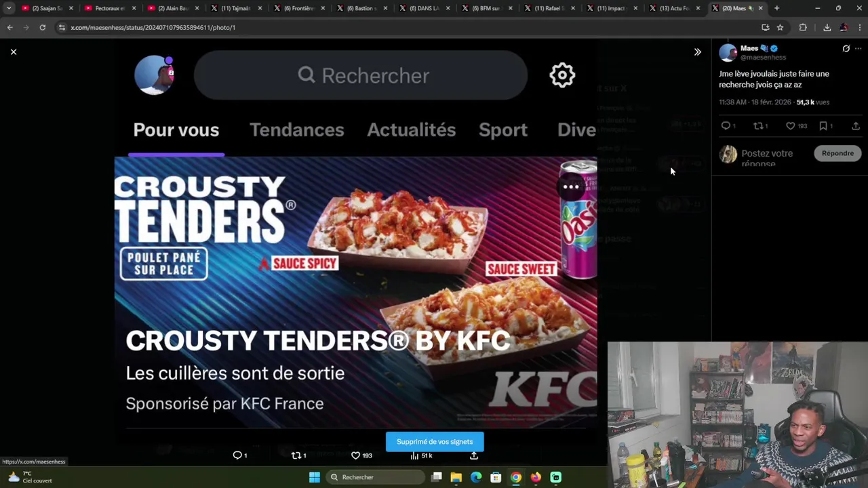The height and width of the screenshot is (488, 868).
Task: Close the active Maes tab
Action: (760, 8)
